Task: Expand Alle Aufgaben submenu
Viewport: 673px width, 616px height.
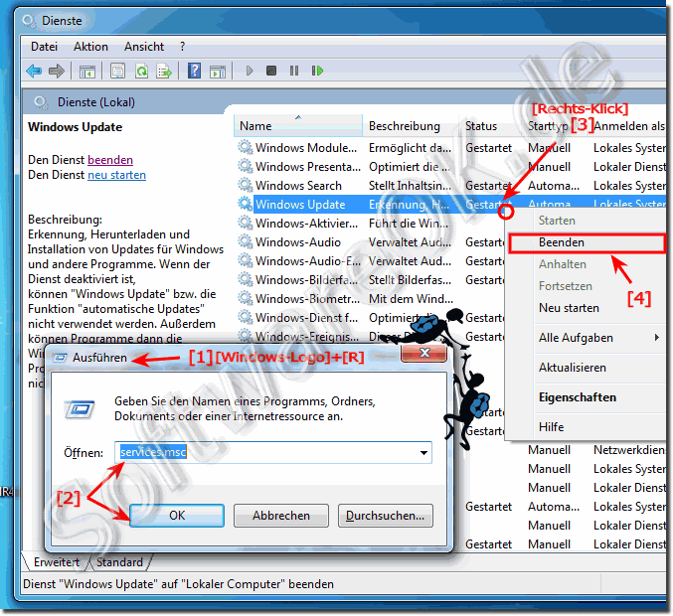Action: coord(587,338)
